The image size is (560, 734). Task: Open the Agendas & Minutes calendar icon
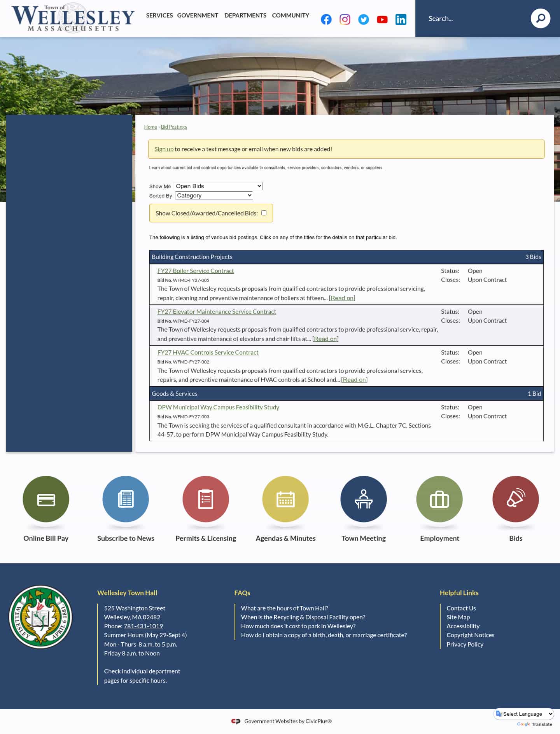click(x=285, y=499)
